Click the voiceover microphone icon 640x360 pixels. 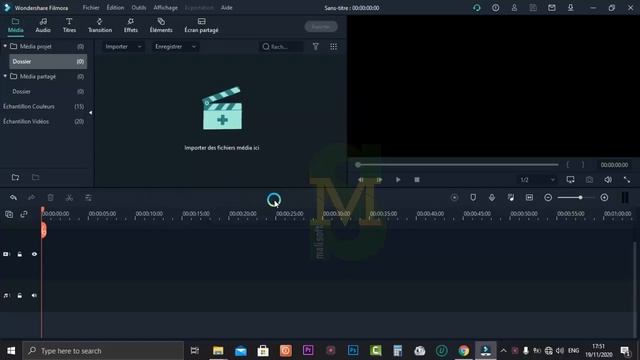(492, 198)
